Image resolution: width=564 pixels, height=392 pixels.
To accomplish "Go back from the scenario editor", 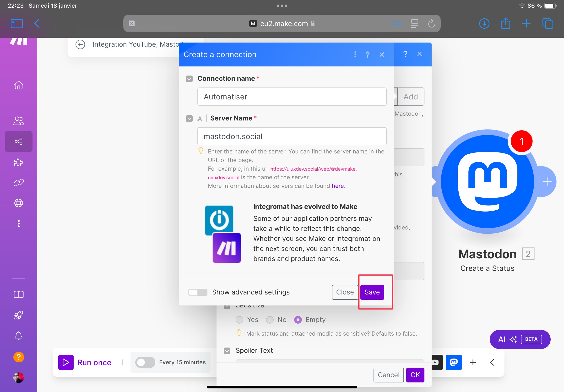I will [80, 44].
